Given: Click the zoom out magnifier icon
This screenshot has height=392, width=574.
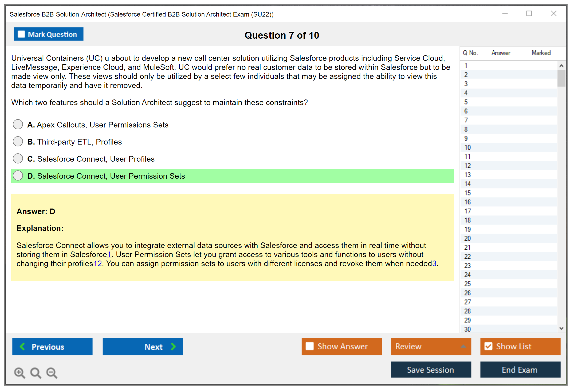Looking at the screenshot, I should 52,373.
